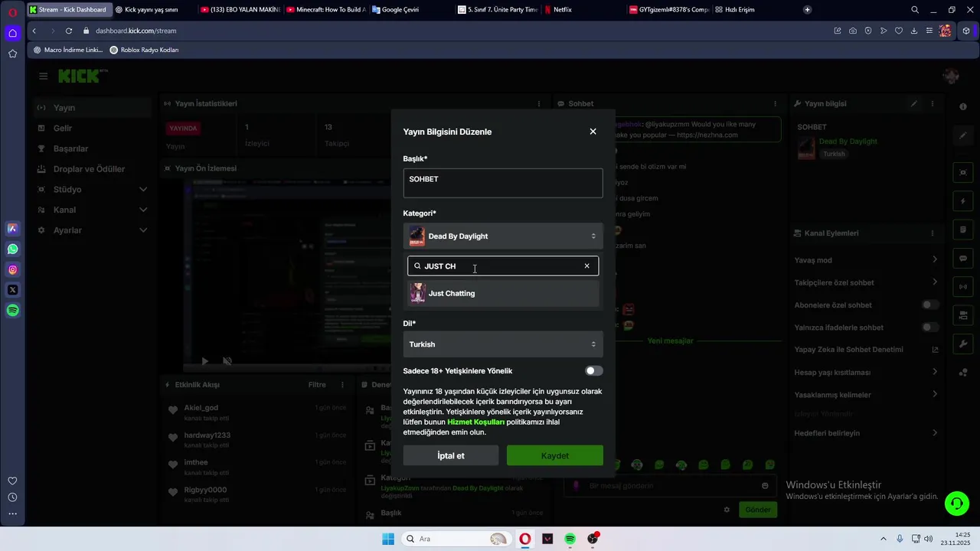
Task: Click the chat bubble icon in right rail
Action: [963, 259]
